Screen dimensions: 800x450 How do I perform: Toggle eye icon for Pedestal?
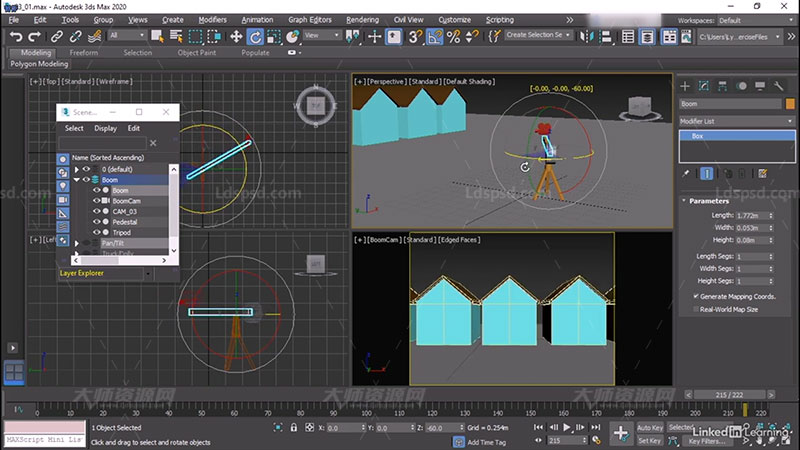pyautogui.click(x=96, y=222)
